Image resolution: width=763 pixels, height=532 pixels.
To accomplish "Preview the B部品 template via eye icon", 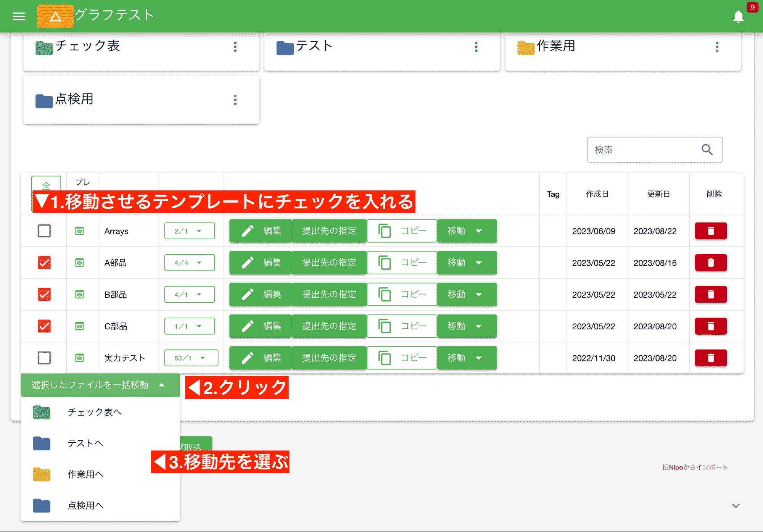I will (x=79, y=294).
